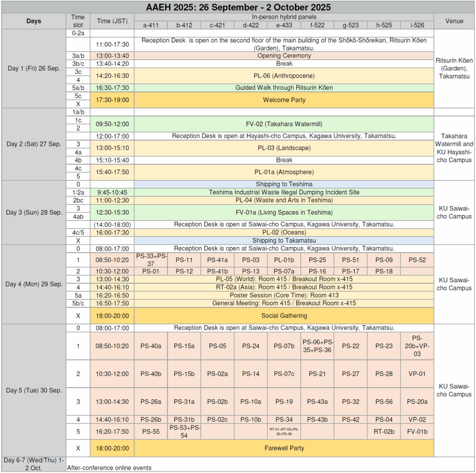
Task: Click the PS-33+PS-37 session cell
Action: point(151,260)
